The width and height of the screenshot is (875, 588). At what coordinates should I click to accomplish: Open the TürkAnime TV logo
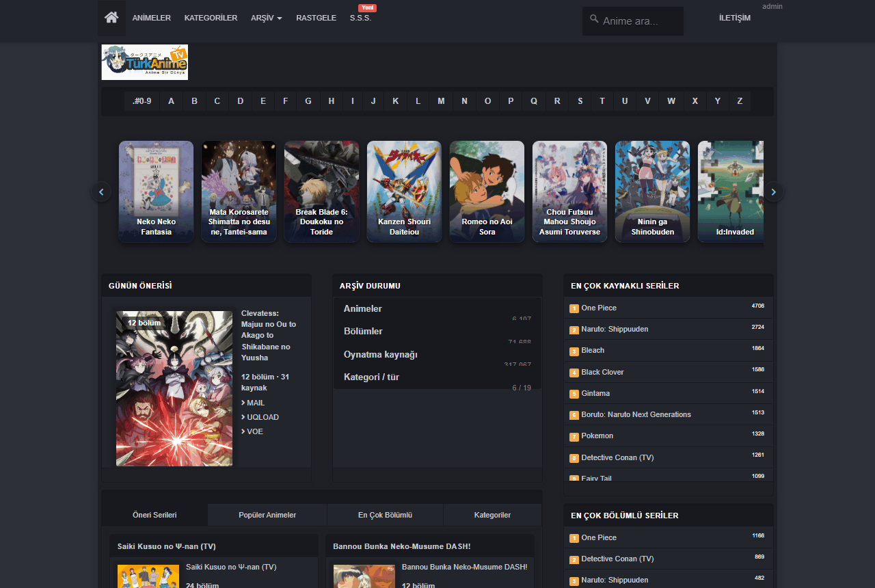(x=145, y=62)
